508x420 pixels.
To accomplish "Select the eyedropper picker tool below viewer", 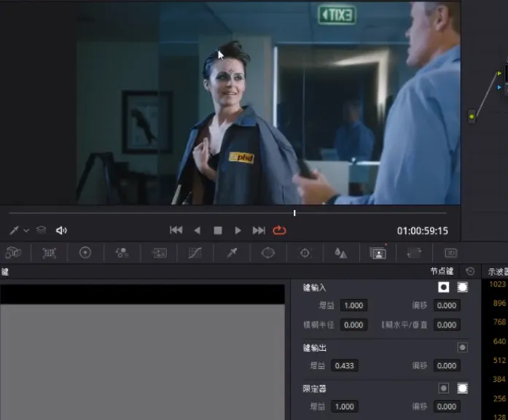I will (x=14, y=230).
